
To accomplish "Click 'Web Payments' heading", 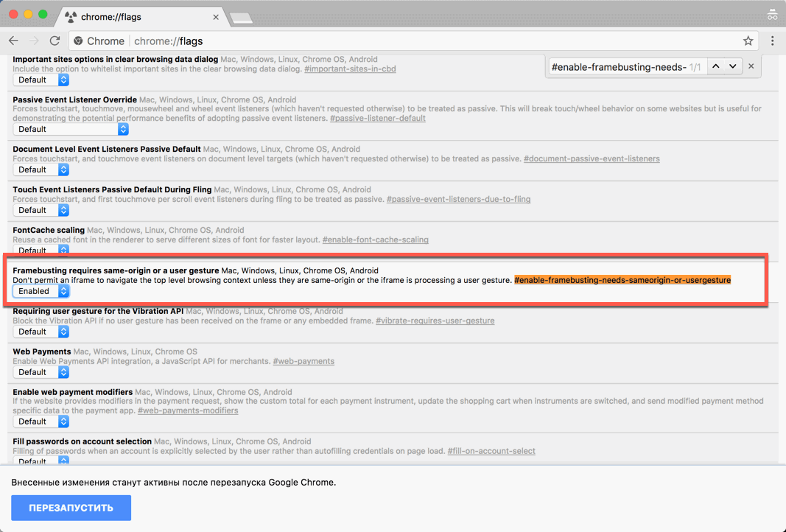I will 41,351.
